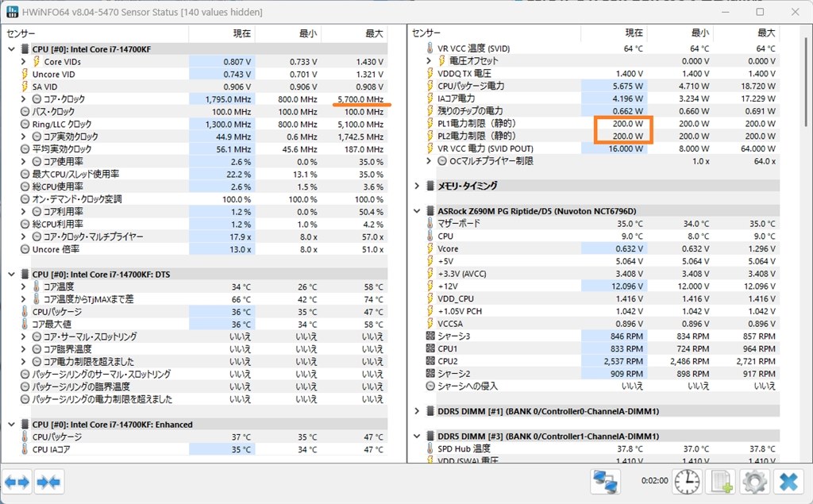
Task: Expand the コア温度 row
Action: coord(23,287)
